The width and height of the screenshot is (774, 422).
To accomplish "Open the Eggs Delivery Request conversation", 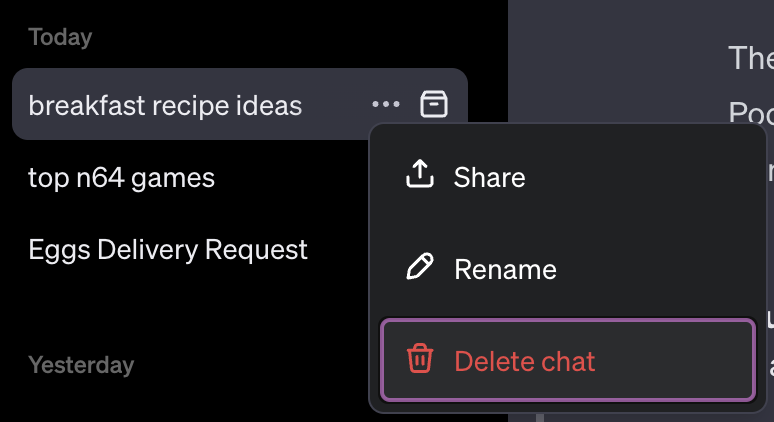I will pyautogui.click(x=168, y=250).
